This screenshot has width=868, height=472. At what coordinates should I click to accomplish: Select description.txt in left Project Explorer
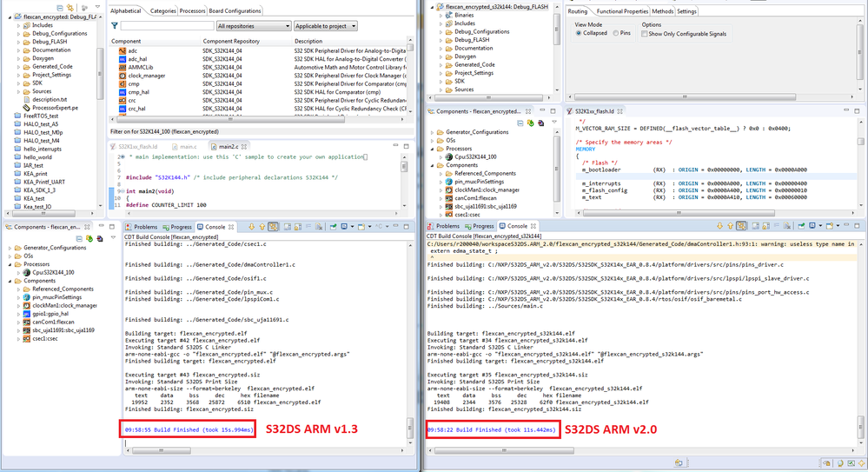(x=50, y=100)
